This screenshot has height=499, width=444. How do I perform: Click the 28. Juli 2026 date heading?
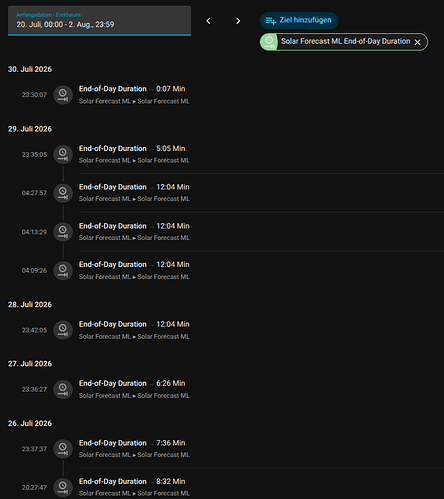pyautogui.click(x=30, y=305)
